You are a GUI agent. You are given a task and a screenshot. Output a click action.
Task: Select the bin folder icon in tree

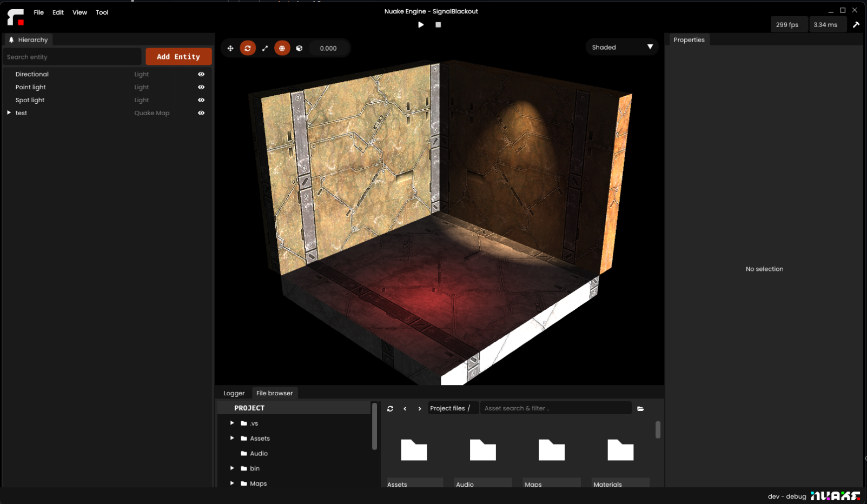click(x=244, y=468)
